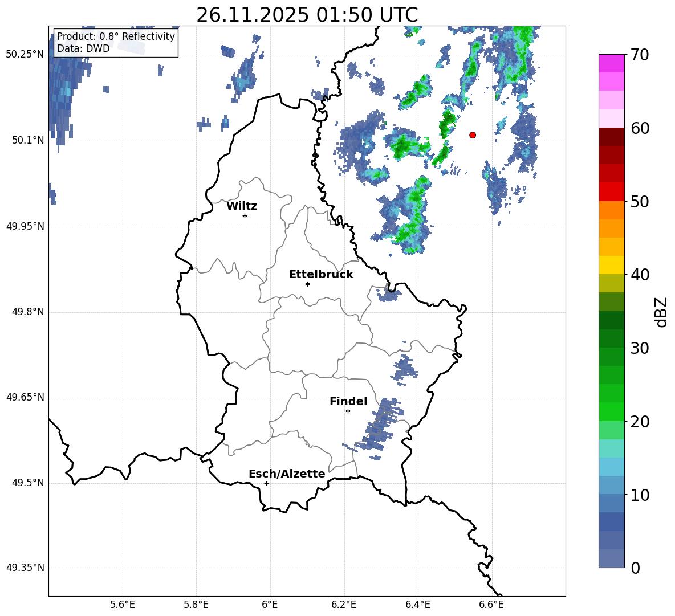The width and height of the screenshot is (675, 616).
Task: Click the 'Product: 0.8° Reflectivity' text
Action: tap(116, 36)
